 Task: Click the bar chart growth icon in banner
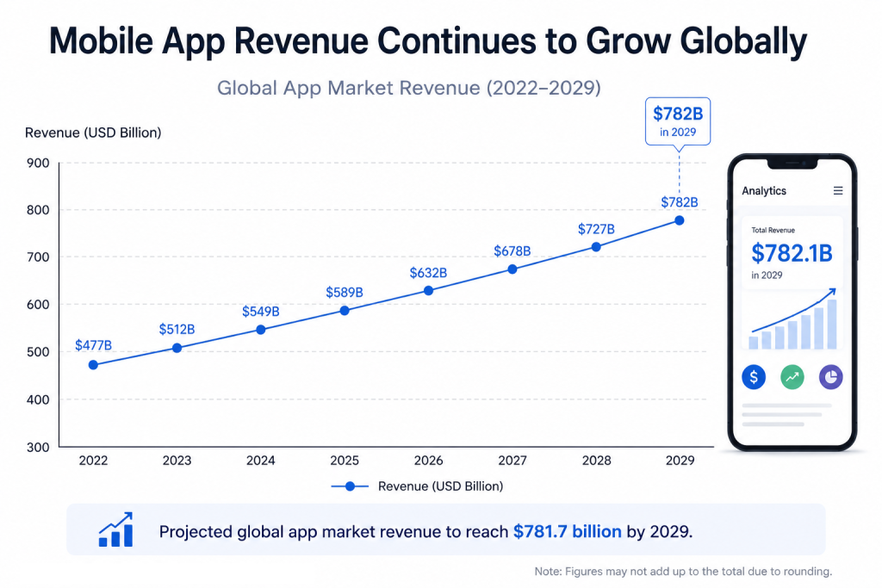pos(116,529)
